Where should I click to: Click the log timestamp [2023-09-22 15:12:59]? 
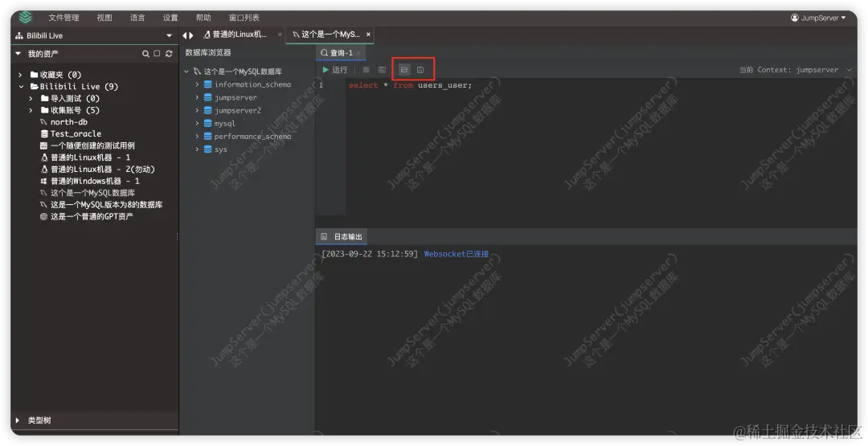(370, 254)
